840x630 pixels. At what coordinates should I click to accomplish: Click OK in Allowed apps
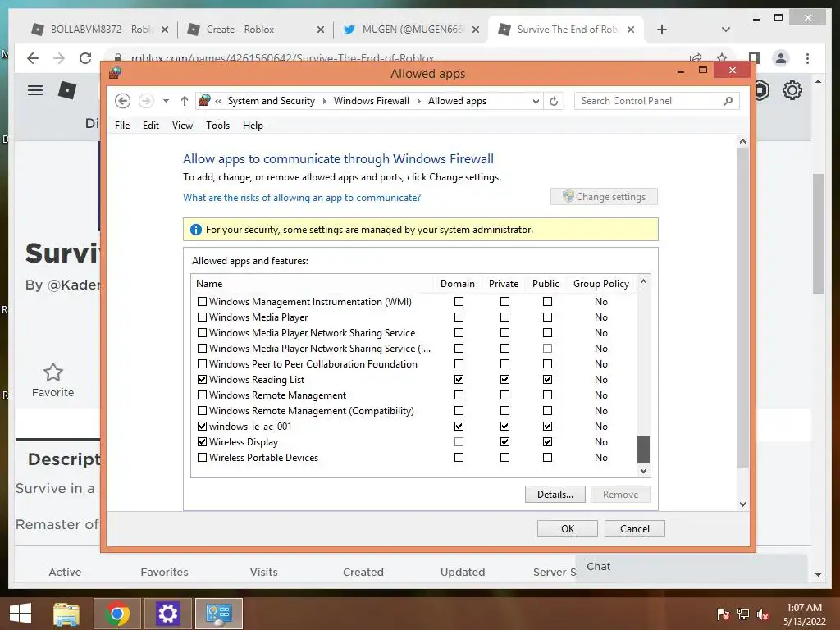(568, 529)
